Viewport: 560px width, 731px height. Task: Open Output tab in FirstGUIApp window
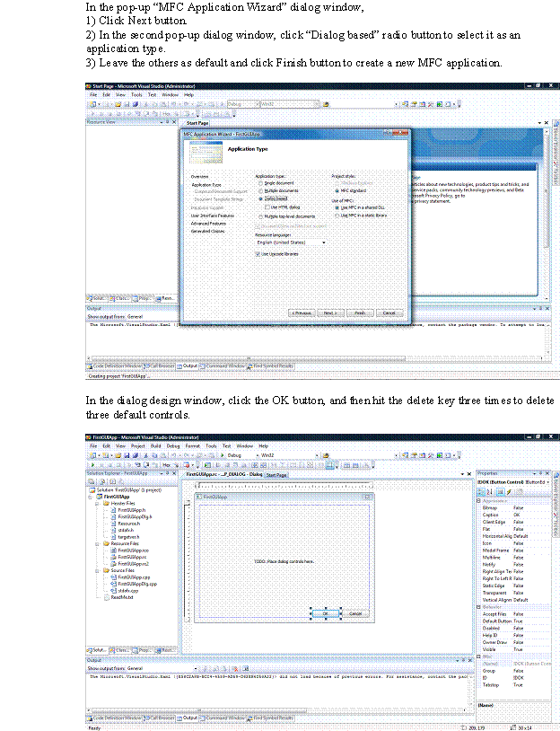(186, 718)
